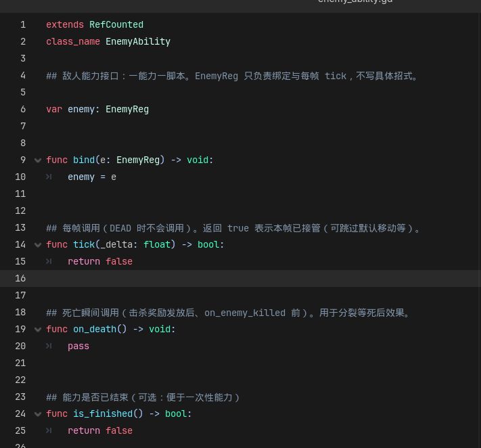This screenshot has width=481, height=448.
Task: Click the tab indent marker on line 10
Action: click(x=49, y=177)
